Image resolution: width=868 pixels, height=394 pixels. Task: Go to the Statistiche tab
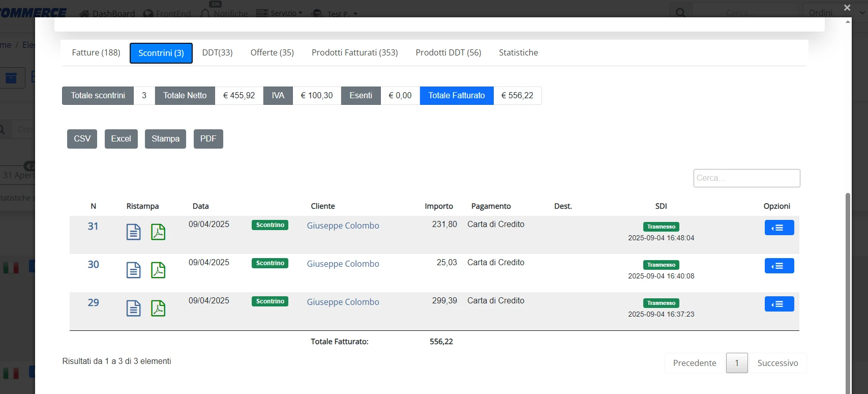518,52
